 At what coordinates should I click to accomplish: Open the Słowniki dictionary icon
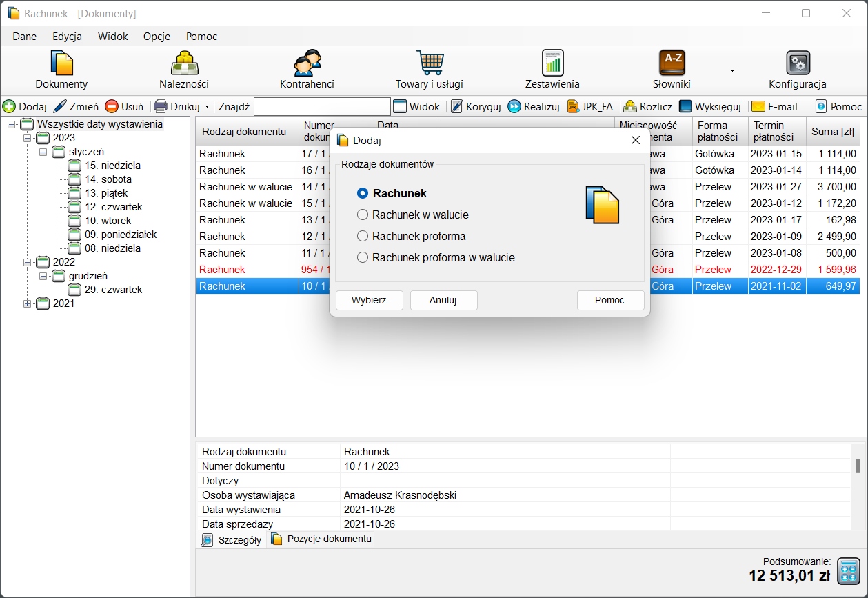[x=672, y=63]
